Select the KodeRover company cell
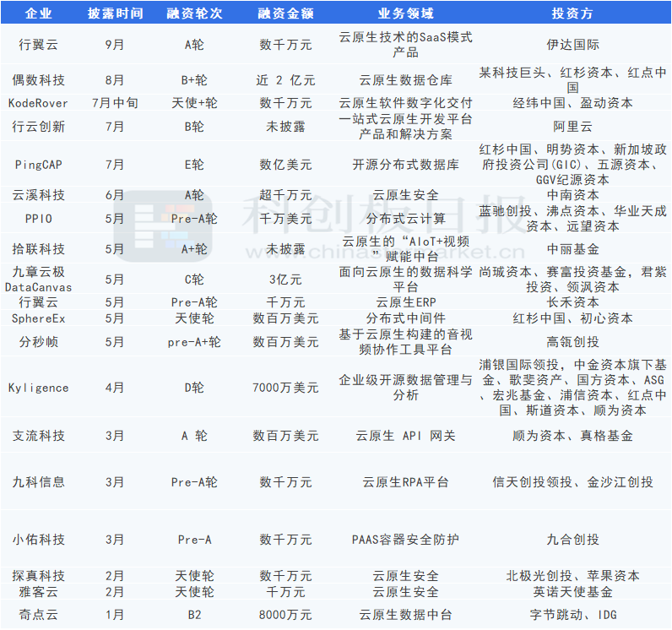This screenshot has width=672, height=630. (39, 103)
